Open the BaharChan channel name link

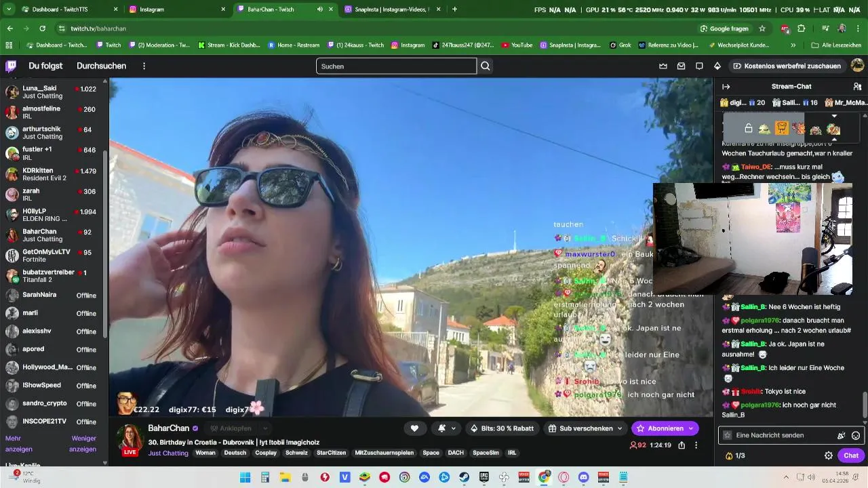point(169,428)
